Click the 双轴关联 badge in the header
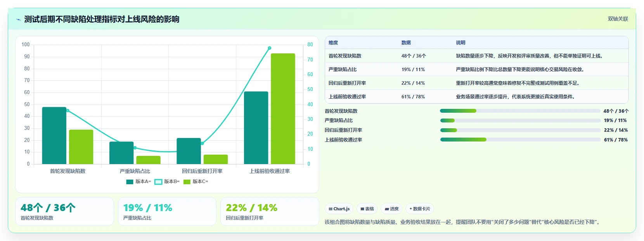This screenshot has width=644, height=241. coord(618,19)
